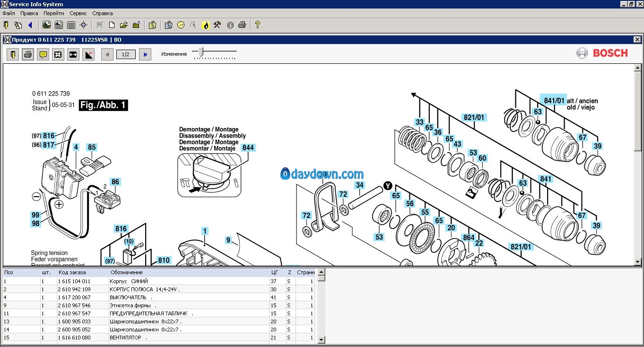Click part number 844 on the drawing
The height and width of the screenshot is (347, 644).
(248, 147)
